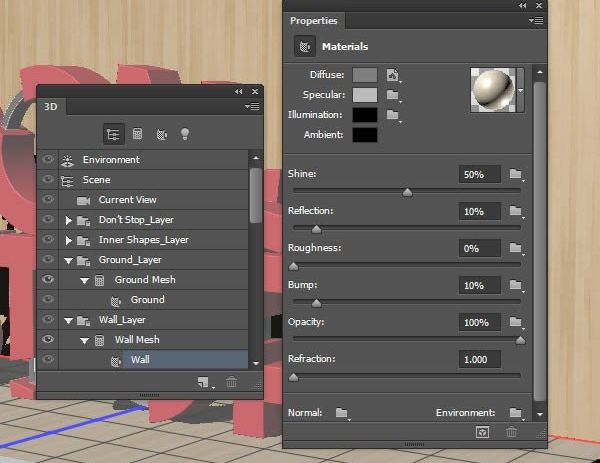Open the Bump texture folder icon
Viewport: 600px width, 463px height.
(x=516, y=285)
